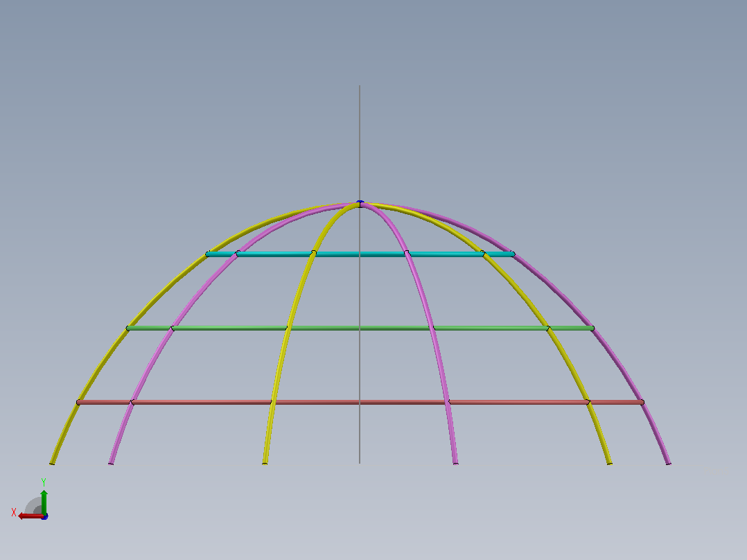Click the blue Z axis dot on triad
Viewport: 747px width, 560px height.
click(45, 516)
